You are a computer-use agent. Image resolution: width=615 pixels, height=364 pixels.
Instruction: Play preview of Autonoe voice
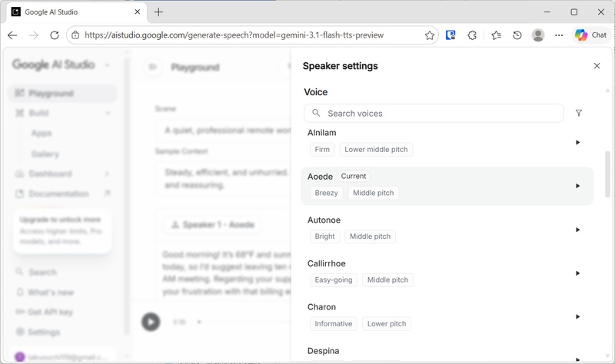(577, 230)
